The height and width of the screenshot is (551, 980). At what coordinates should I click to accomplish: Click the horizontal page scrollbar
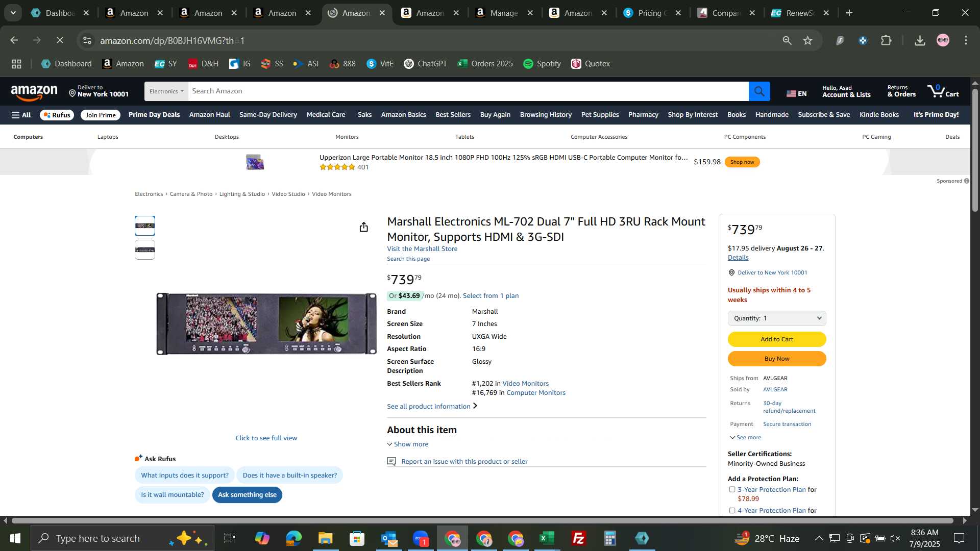[x=482, y=521]
